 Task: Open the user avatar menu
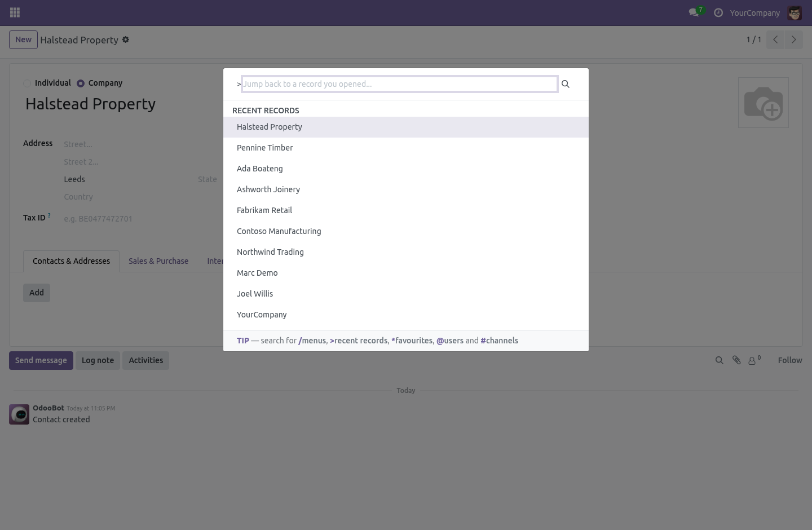point(795,12)
